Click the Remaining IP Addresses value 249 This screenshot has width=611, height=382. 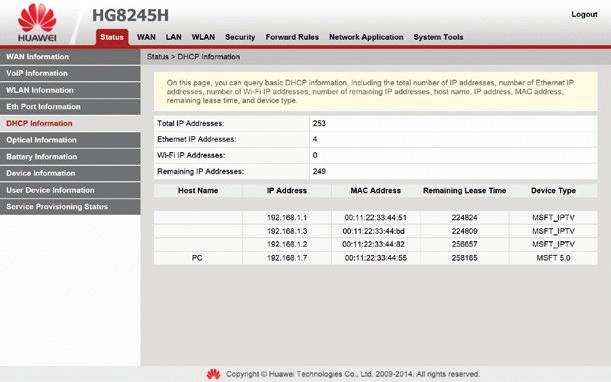[319, 171]
